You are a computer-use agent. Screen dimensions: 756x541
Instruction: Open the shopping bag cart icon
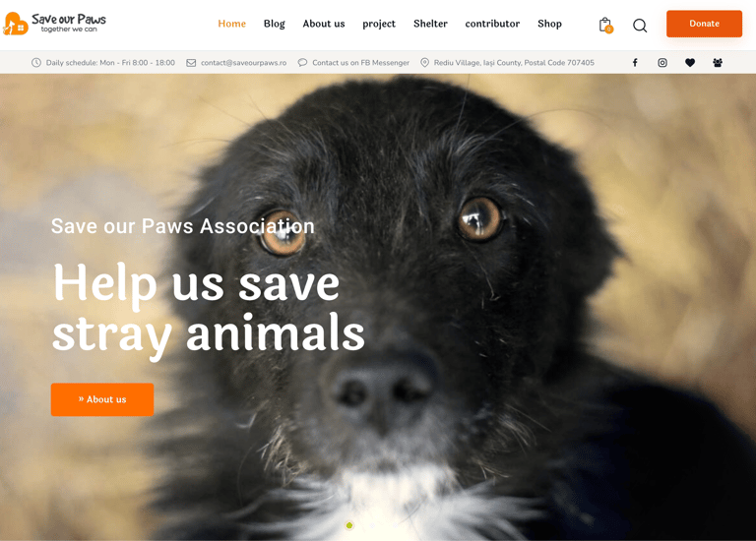click(x=605, y=25)
